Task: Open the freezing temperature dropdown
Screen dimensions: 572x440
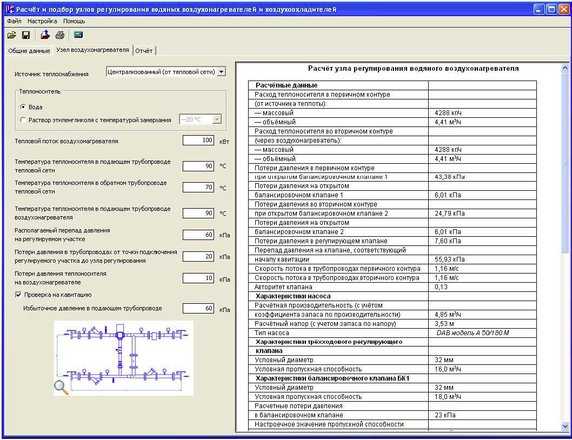Action: click(217, 120)
